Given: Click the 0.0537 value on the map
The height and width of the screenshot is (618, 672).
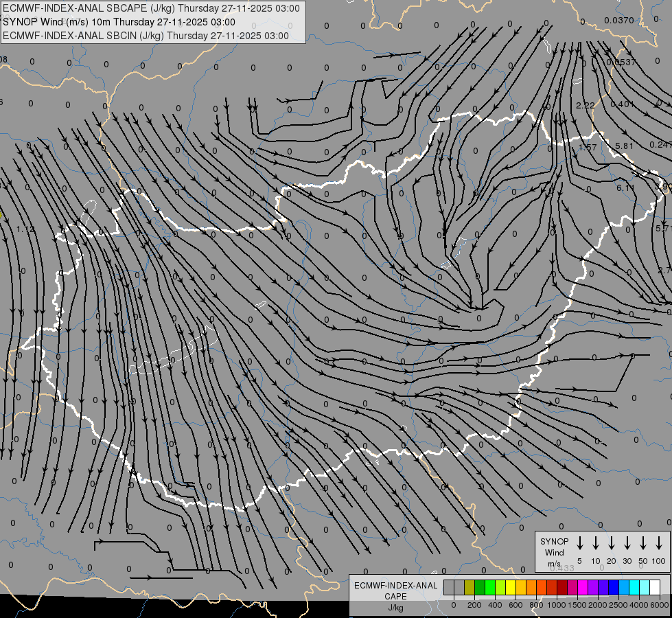Looking at the screenshot, I should coord(621,62).
